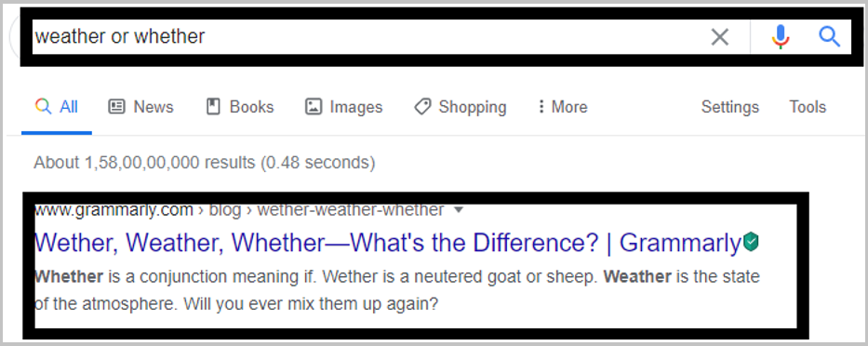Click the newspaper icon next to News
Viewport: 868px width, 346px height.
tap(117, 106)
